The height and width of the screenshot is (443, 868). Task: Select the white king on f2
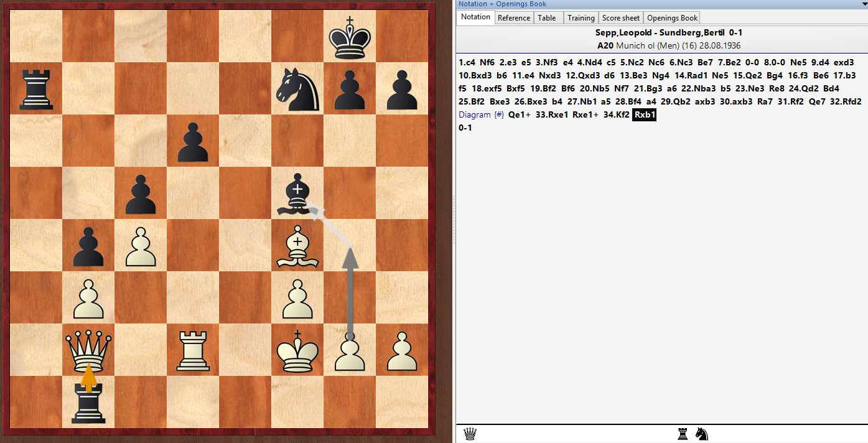coord(297,350)
